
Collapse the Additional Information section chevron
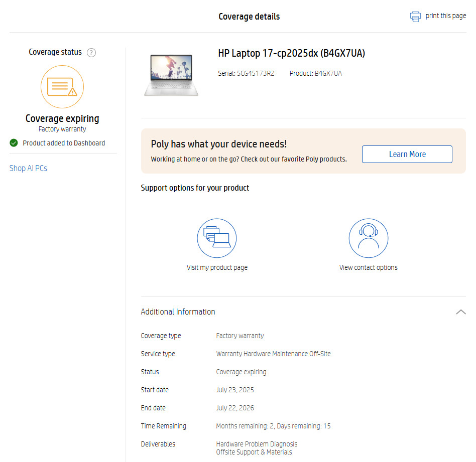point(461,312)
